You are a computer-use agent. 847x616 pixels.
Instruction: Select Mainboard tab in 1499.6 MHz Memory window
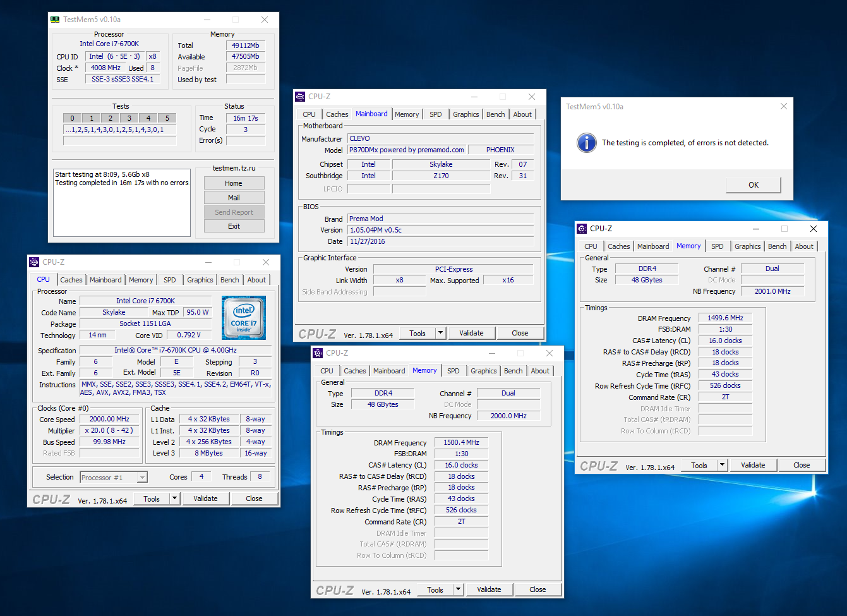pyautogui.click(x=653, y=246)
